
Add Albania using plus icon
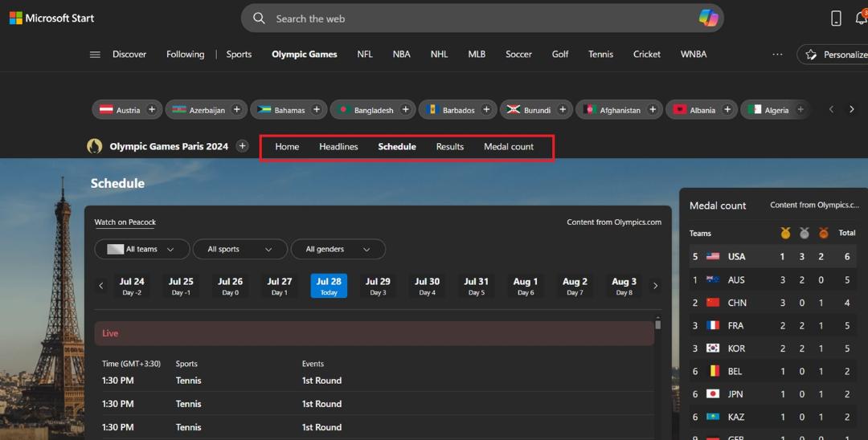[x=727, y=109]
